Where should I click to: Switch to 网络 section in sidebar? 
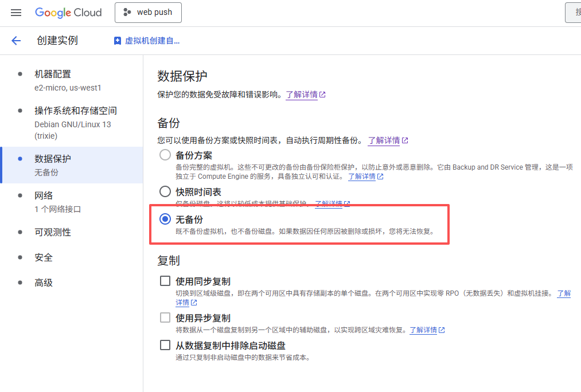(x=44, y=195)
